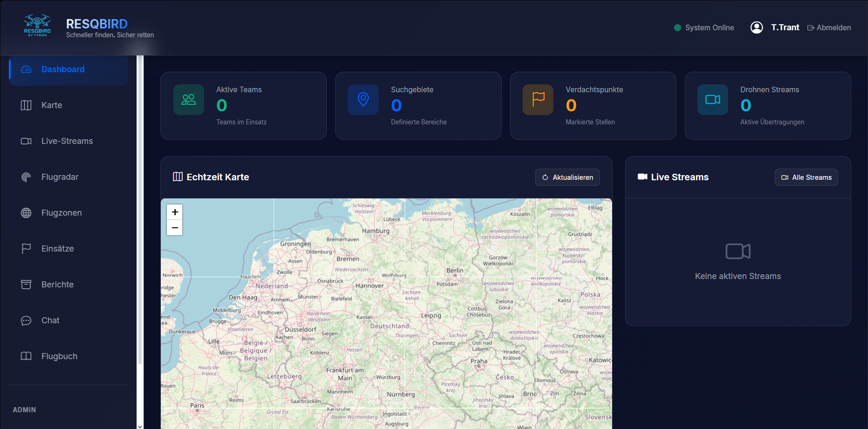Select the Berichte archive icon
The height and width of the screenshot is (429, 868).
[x=26, y=284]
